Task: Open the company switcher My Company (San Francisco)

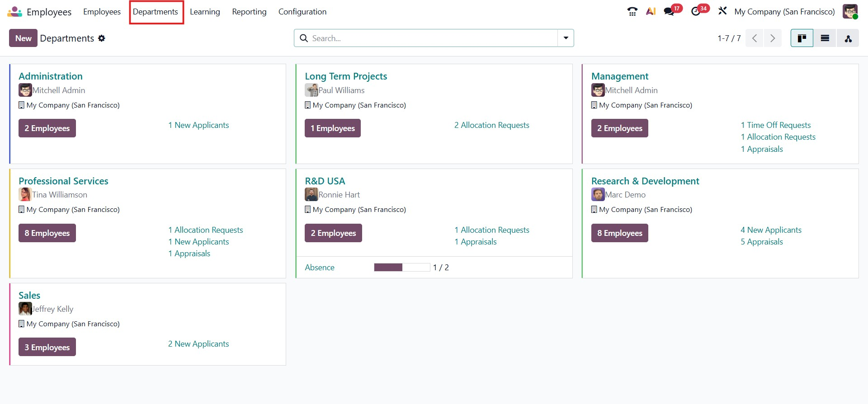Action: pos(784,12)
